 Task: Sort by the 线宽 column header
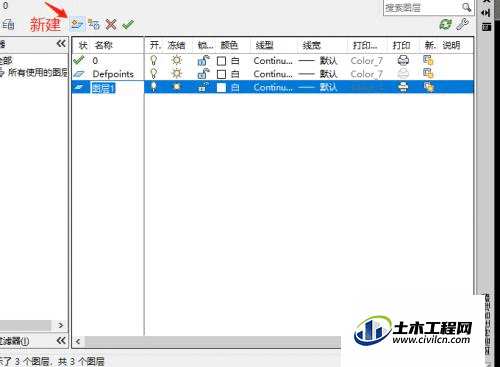pos(312,45)
